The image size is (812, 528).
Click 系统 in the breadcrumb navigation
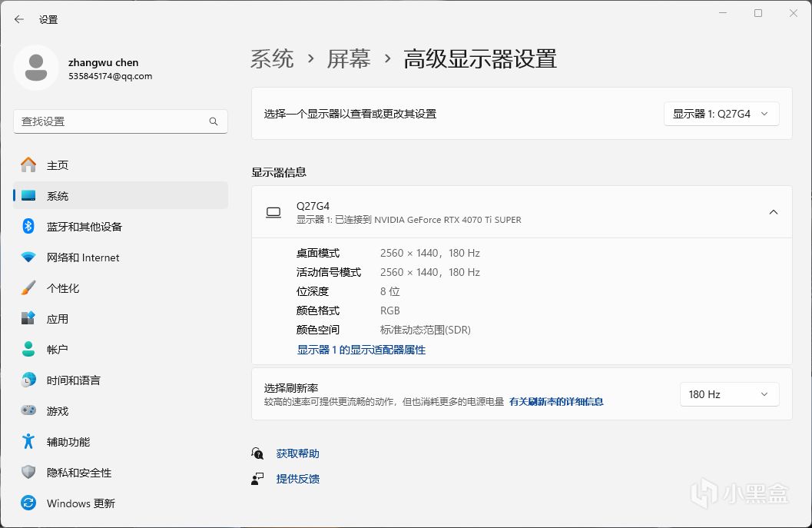coord(272,58)
